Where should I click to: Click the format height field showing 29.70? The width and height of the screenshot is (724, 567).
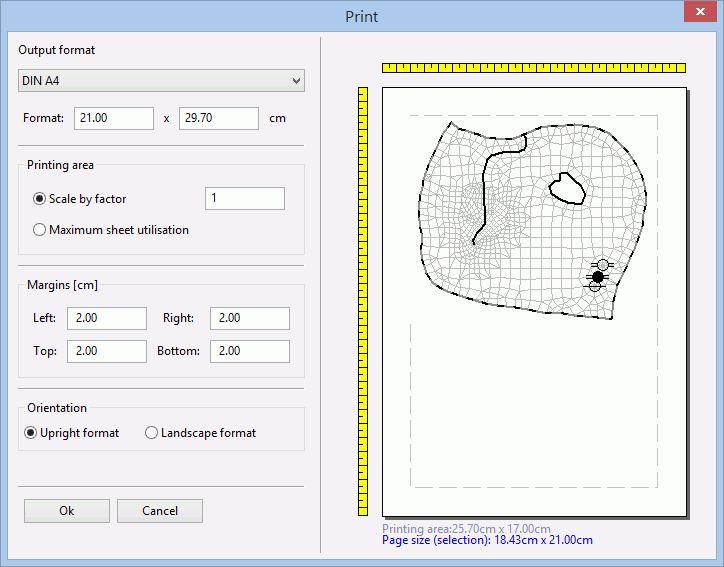(x=219, y=118)
